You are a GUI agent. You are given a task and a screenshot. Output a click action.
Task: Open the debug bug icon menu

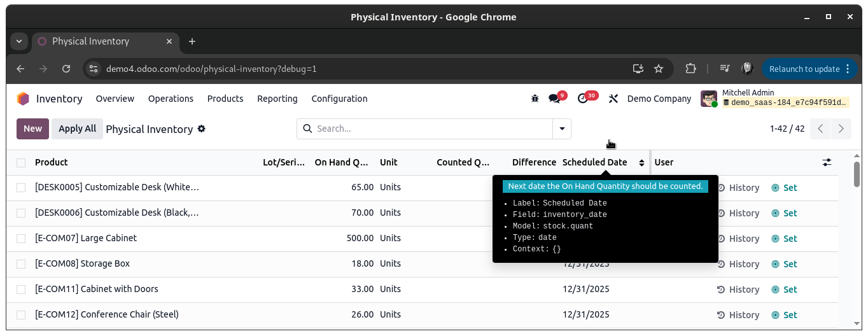click(535, 99)
